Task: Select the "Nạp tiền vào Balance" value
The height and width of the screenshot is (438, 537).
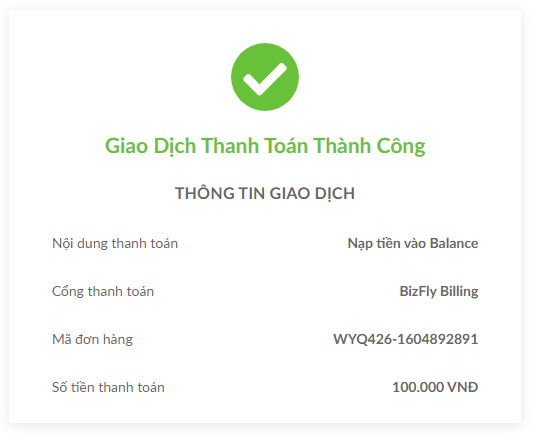Action: (413, 243)
